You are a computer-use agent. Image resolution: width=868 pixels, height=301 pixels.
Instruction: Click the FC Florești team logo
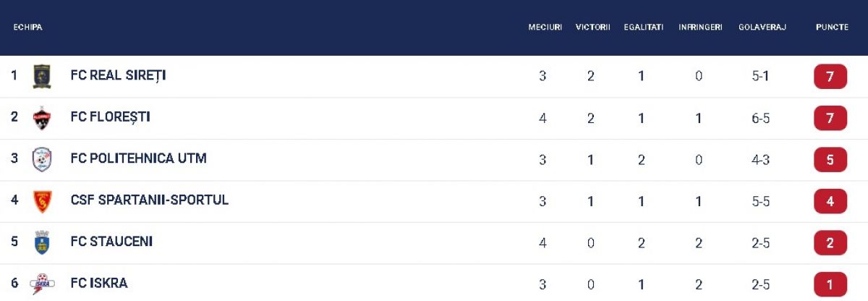tap(42, 118)
